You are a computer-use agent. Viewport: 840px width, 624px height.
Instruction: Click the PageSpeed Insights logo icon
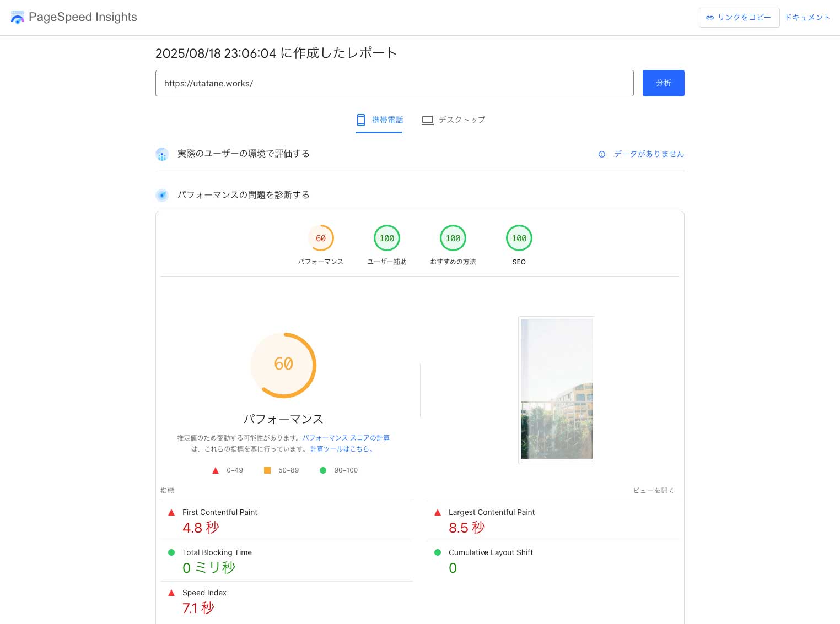click(x=18, y=17)
